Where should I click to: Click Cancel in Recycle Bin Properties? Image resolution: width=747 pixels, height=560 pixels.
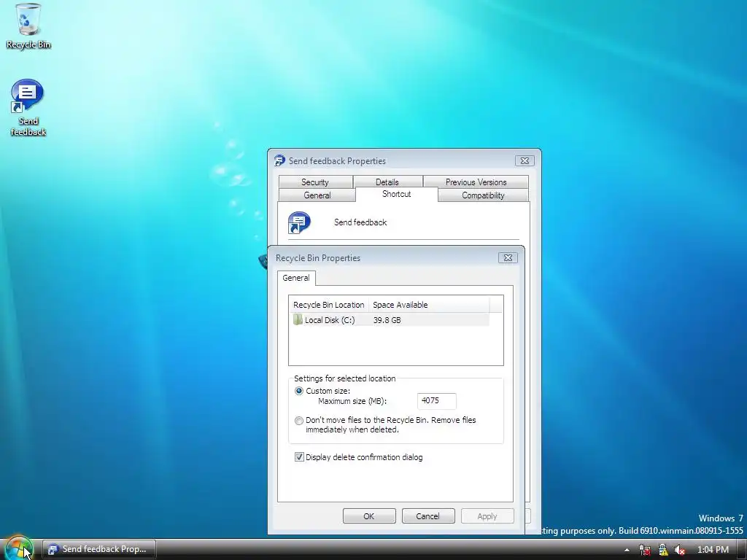click(427, 516)
